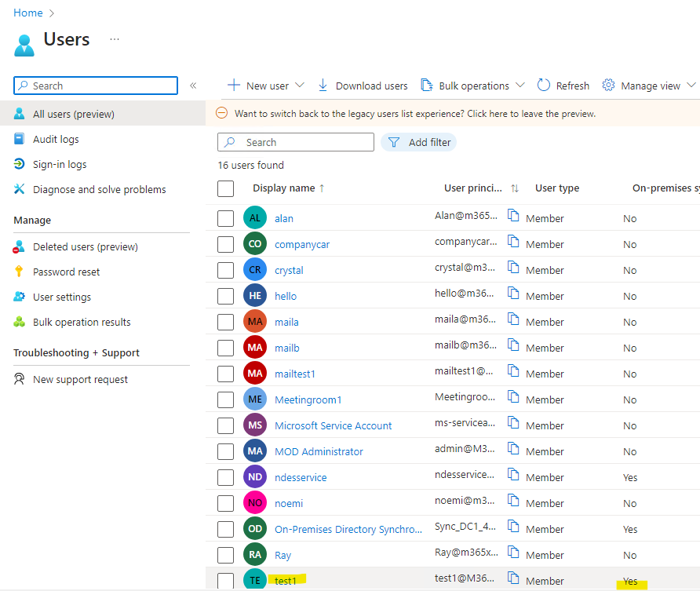This screenshot has width=700, height=591.
Task: Copy Ray's user principal name icon
Action: (513, 552)
